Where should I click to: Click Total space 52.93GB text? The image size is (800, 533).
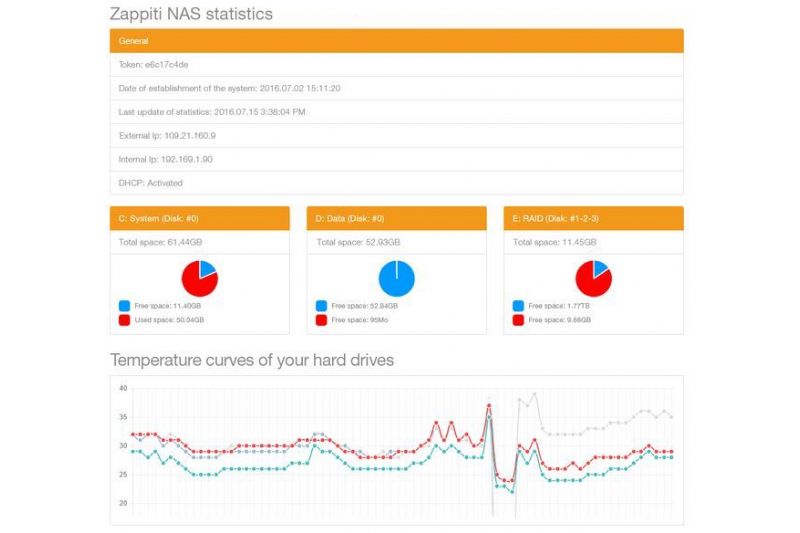(x=358, y=242)
